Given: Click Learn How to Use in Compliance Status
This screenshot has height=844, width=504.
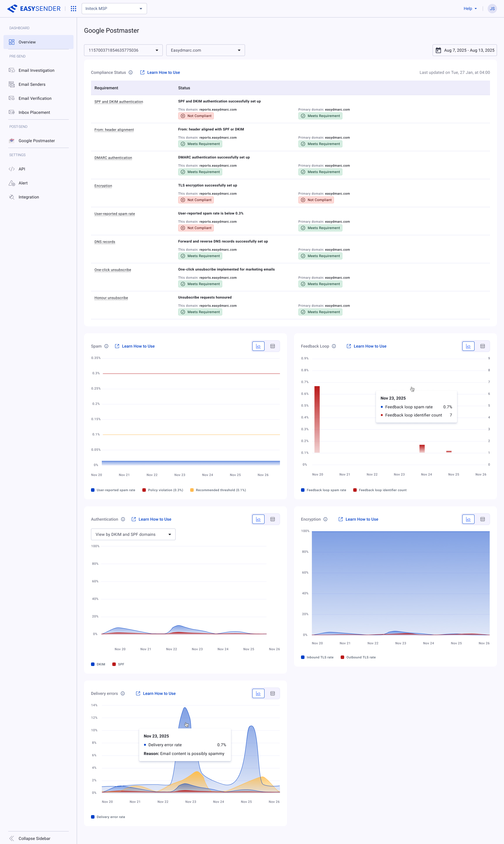Looking at the screenshot, I should pos(163,72).
